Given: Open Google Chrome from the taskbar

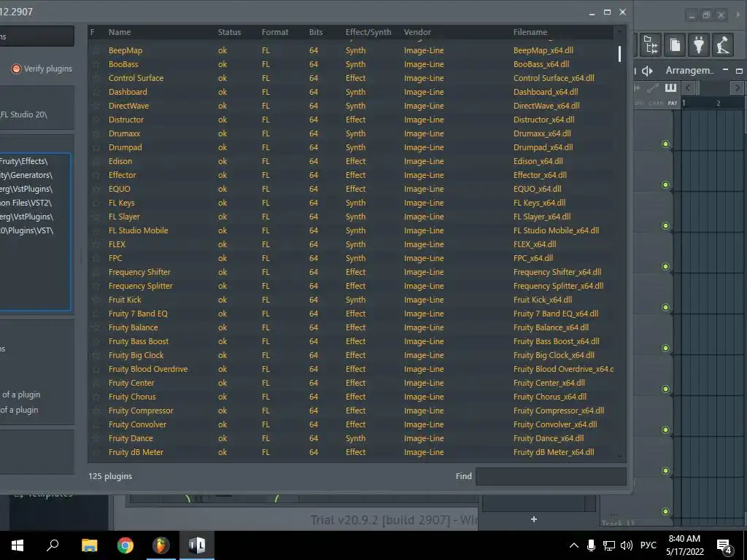Looking at the screenshot, I should 125,545.
